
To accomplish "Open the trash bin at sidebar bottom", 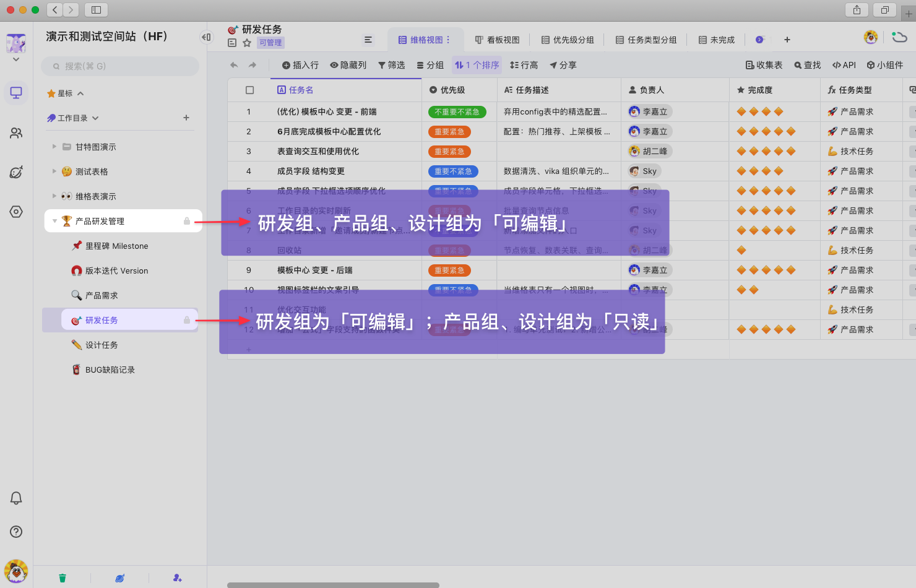I will click(x=62, y=578).
